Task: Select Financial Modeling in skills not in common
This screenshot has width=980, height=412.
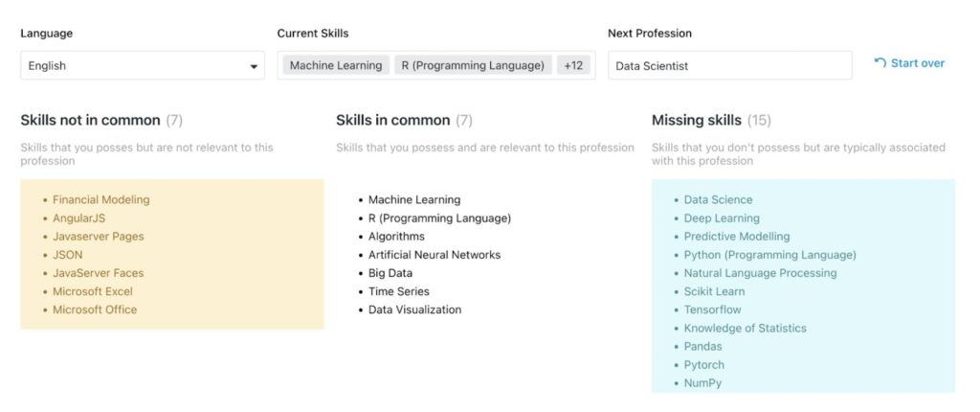Action: tap(101, 199)
